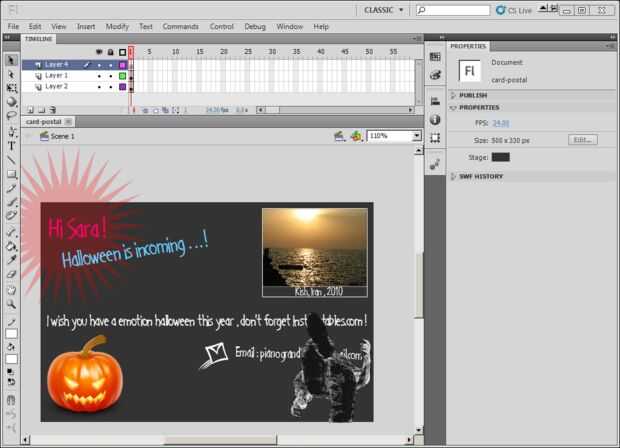This screenshot has height=448, width=620.
Task: Expand the collapsed panel dock arrows
Action: (x=442, y=37)
